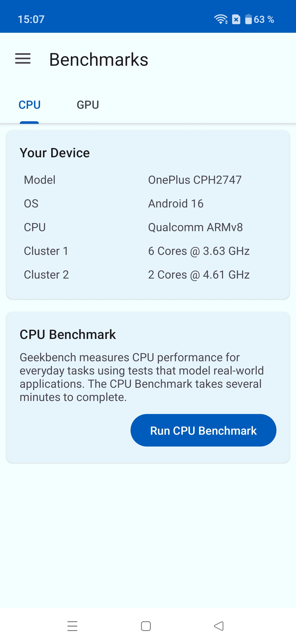
Task: Tap the Your Device card heading
Action: (55, 153)
